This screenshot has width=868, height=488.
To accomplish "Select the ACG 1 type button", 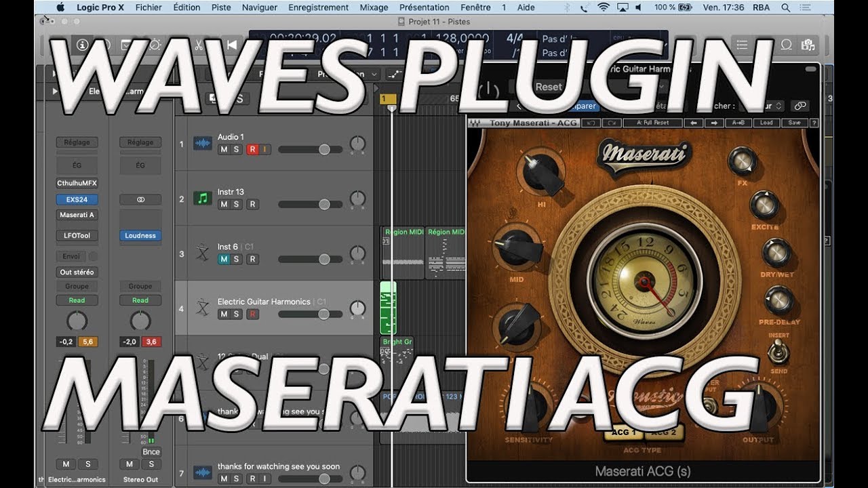I will tap(624, 432).
